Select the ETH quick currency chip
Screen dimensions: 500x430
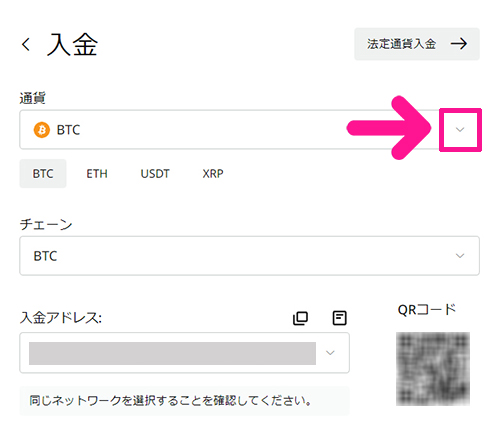coord(97,174)
